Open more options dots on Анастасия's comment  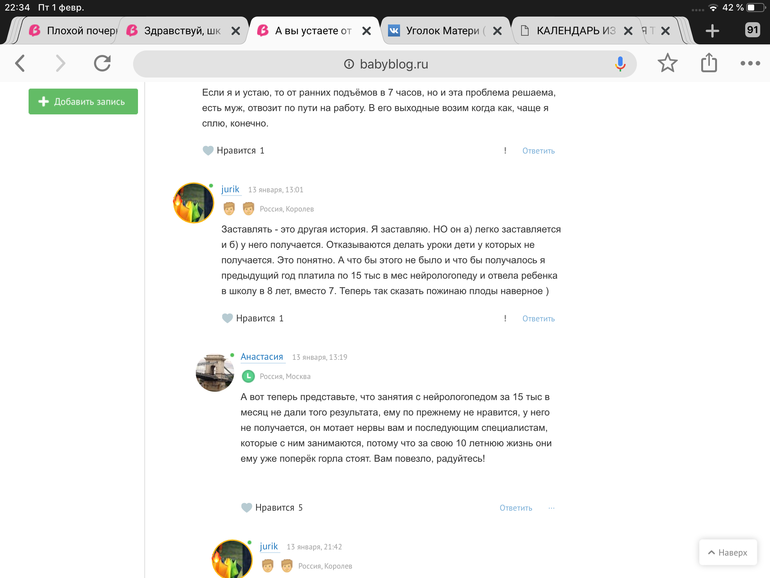pos(551,508)
